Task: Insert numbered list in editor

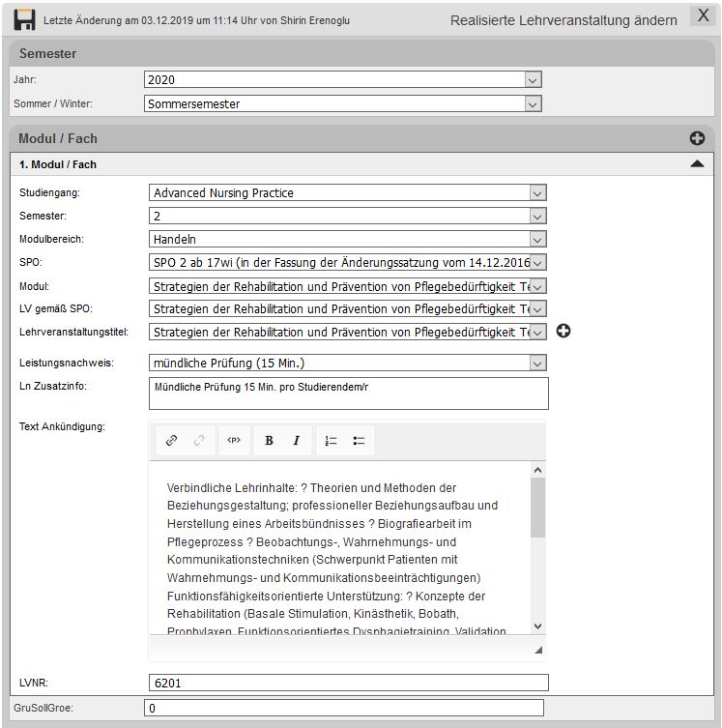Action: pyautogui.click(x=331, y=441)
